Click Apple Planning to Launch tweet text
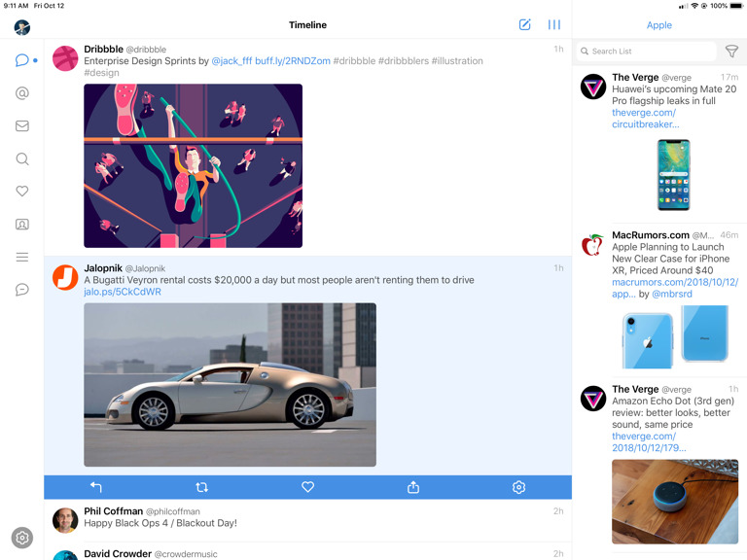The height and width of the screenshot is (560, 747). point(671,259)
